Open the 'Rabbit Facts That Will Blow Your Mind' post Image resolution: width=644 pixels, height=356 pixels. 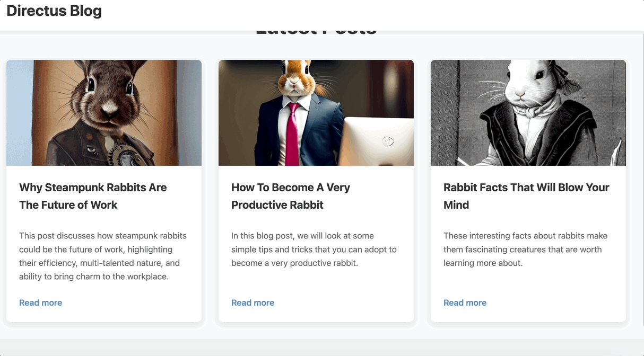pos(526,196)
